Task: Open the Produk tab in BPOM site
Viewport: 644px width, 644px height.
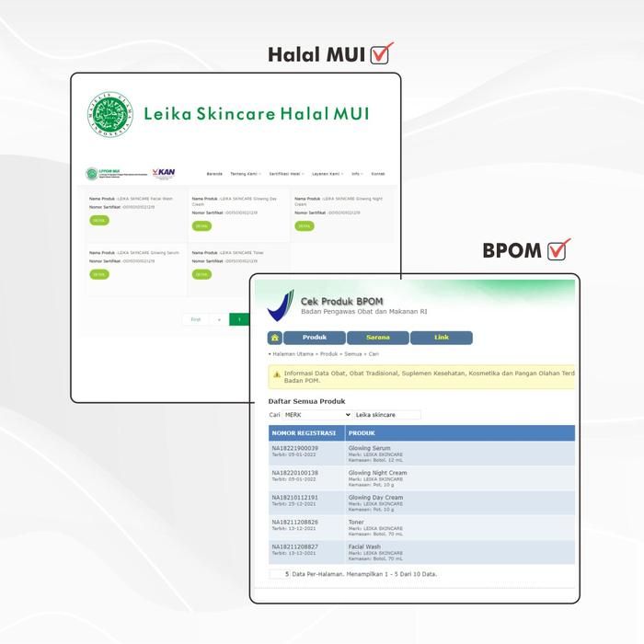Action: [x=315, y=338]
